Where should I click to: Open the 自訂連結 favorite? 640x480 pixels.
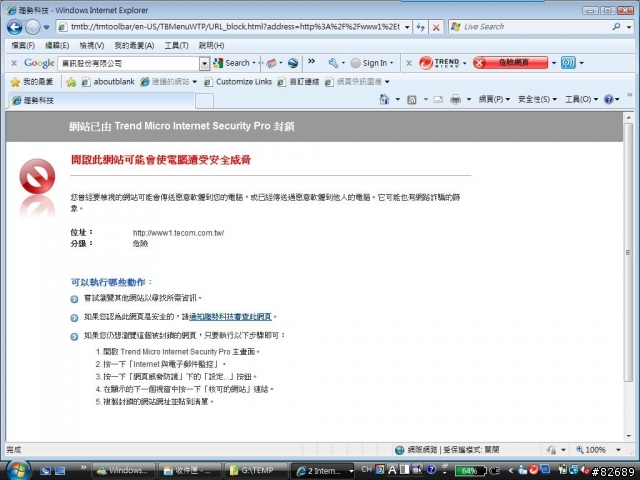pos(298,82)
